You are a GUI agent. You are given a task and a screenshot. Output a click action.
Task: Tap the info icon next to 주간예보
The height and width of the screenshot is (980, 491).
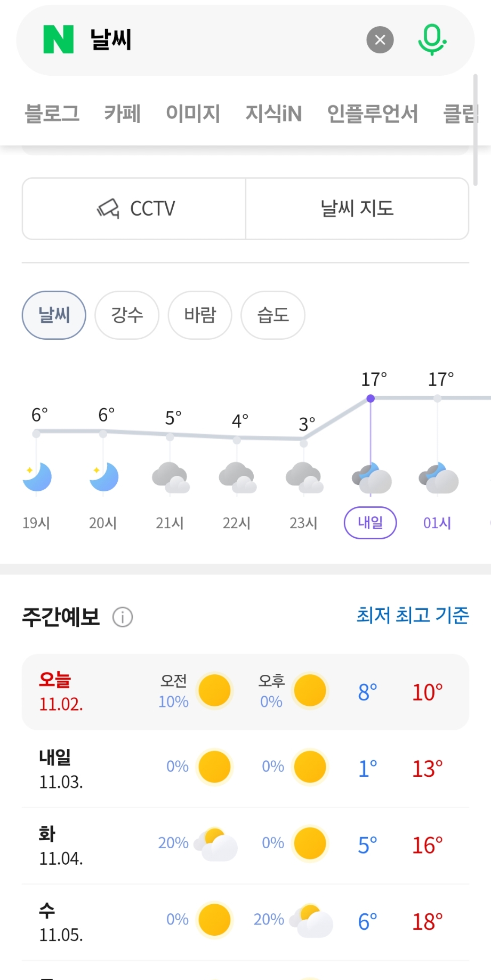[123, 617]
